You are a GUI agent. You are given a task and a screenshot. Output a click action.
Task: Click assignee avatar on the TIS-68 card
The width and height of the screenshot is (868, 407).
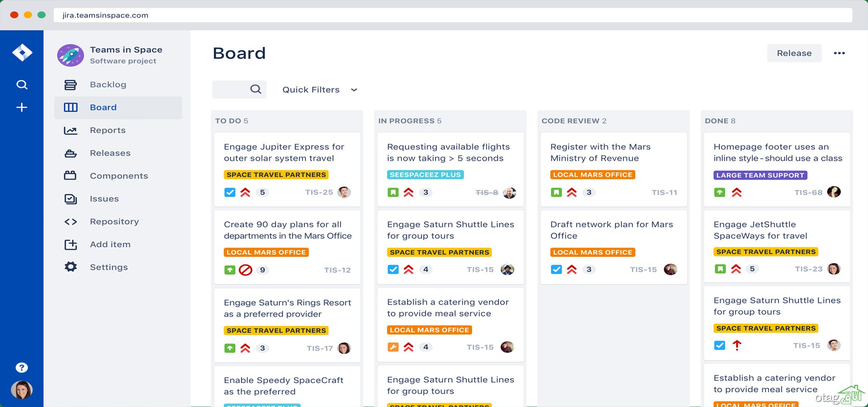[834, 192]
